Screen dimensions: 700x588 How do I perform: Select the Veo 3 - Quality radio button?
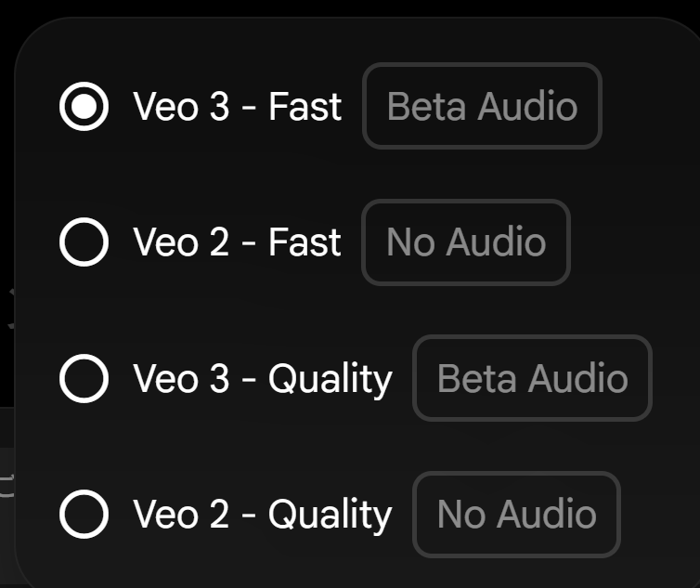(84, 379)
